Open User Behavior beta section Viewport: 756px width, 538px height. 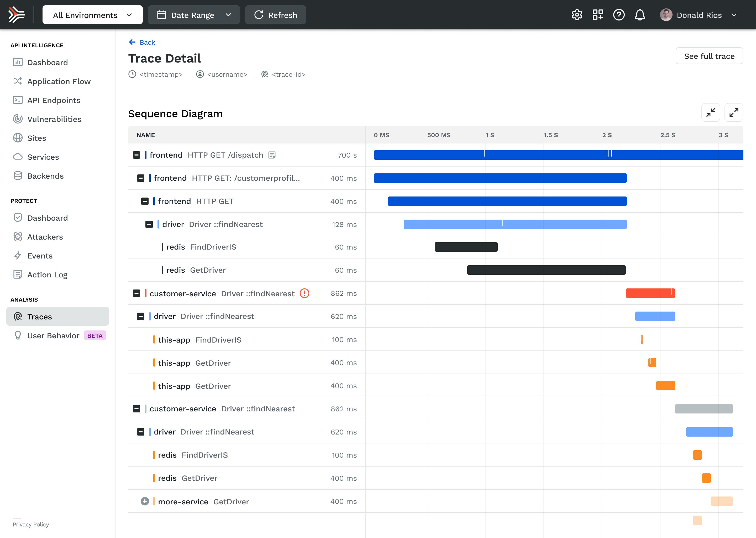tap(53, 335)
